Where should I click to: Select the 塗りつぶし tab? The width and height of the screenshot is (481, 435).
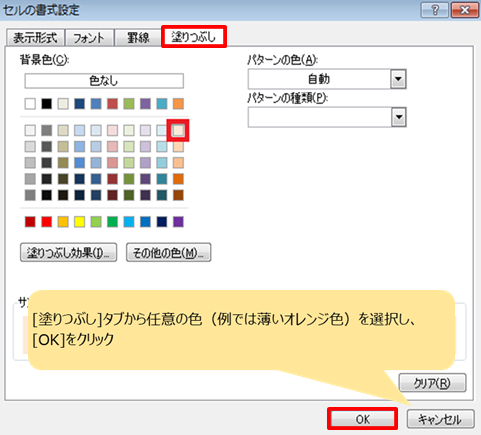tap(194, 37)
